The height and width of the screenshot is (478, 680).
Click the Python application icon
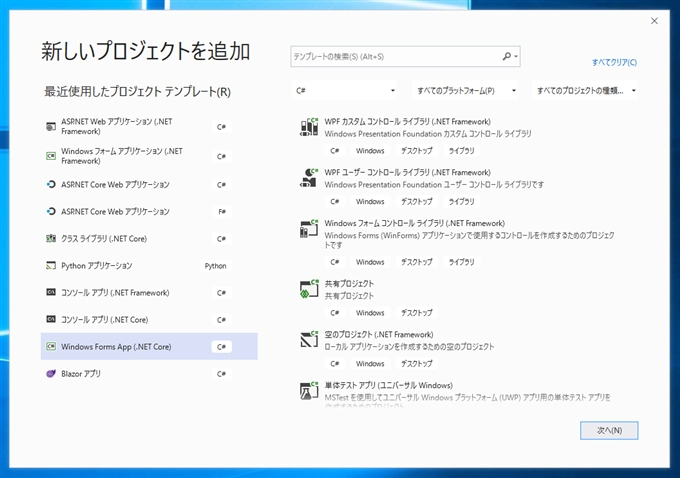coord(51,265)
